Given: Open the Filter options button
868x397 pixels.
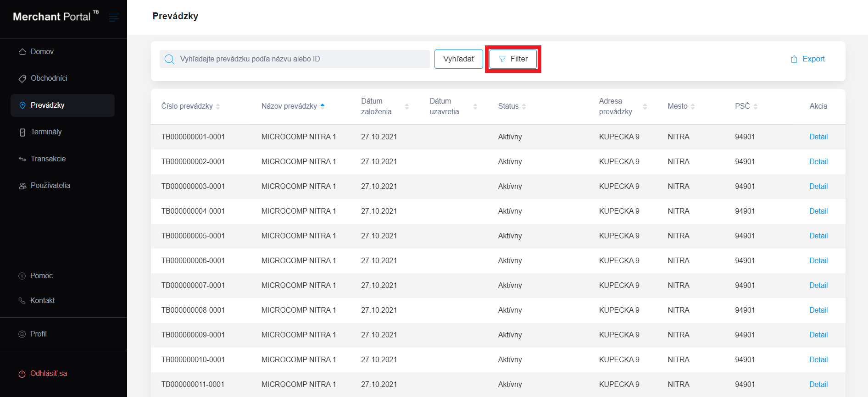Looking at the screenshot, I should [513, 59].
